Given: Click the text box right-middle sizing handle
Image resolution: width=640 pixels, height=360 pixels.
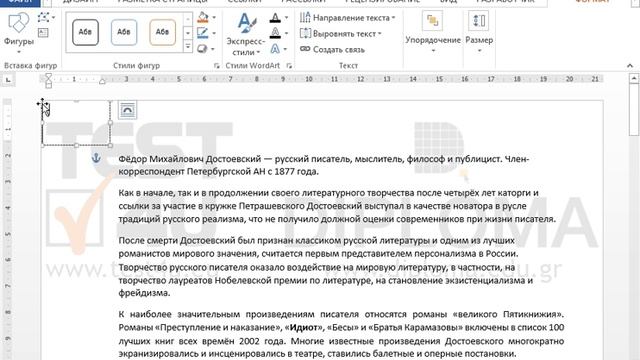Looking at the screenshot, I should (111, 122).
